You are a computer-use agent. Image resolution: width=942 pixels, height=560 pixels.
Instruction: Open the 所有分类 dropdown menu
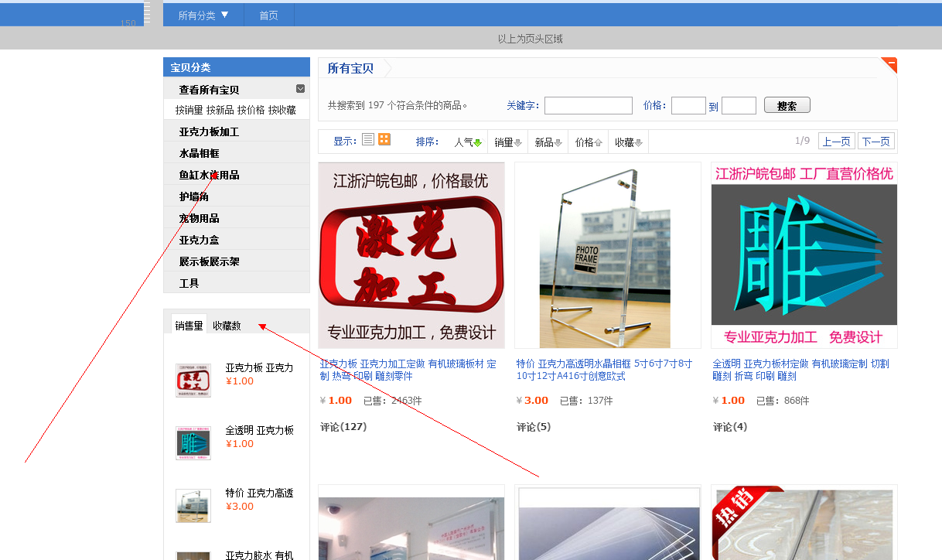point(203,14)
